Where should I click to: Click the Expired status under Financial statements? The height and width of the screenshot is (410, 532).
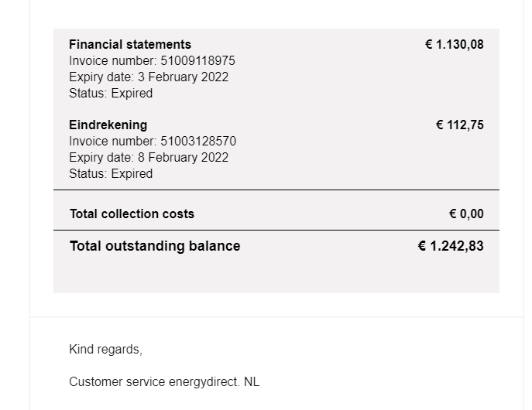[132, 94]
